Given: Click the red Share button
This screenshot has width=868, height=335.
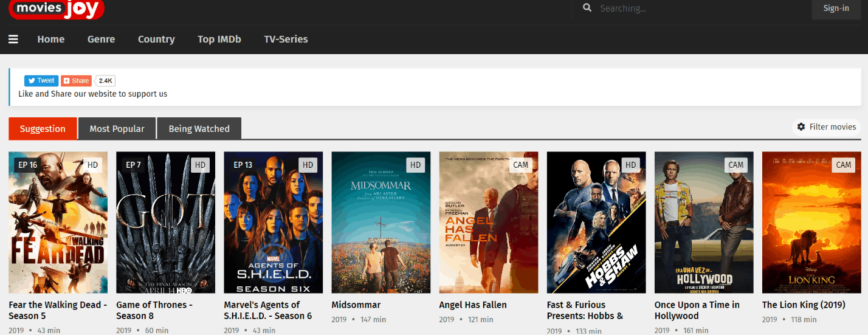Looking at the screenshot, I should click(x=77, y=80).
